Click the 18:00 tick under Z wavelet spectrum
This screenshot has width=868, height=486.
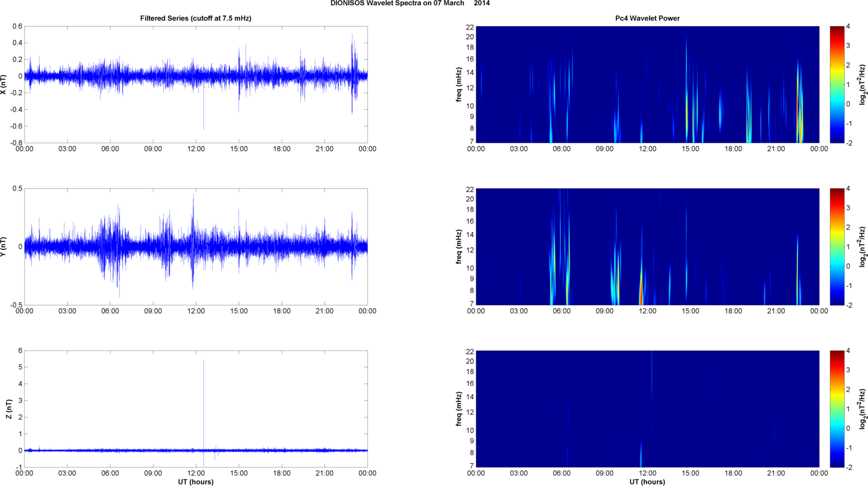click(733, 473)
